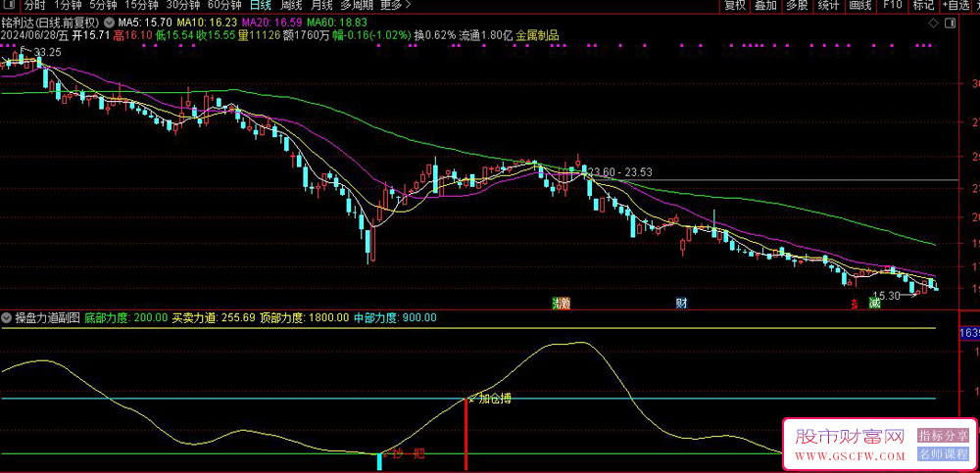Click the MA10: 16.23 indicator label

pyautogui.click(x=205, y=24)
